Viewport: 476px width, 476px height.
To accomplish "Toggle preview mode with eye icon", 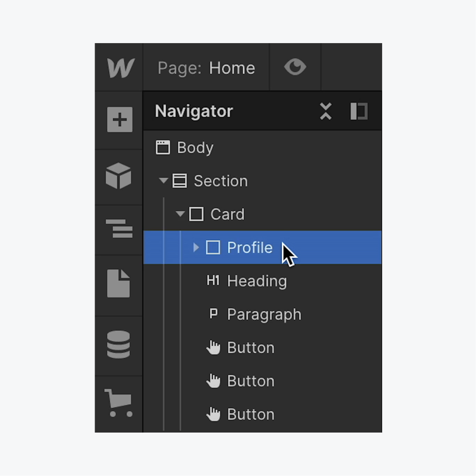I will pyautogui.click(x=295, y=67).
